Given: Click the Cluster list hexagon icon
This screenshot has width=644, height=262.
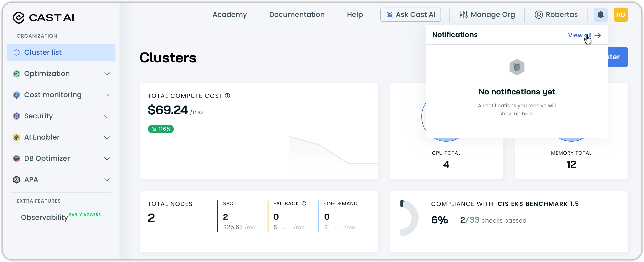Looking at the screenshot, I should 17,53.
